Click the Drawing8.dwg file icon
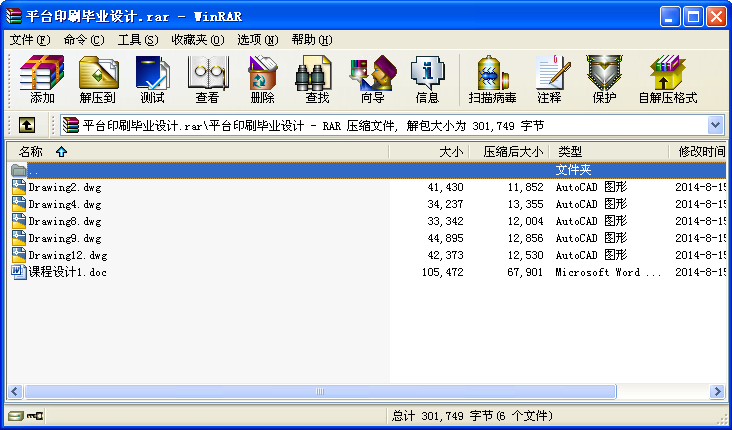 pos(19,221)
